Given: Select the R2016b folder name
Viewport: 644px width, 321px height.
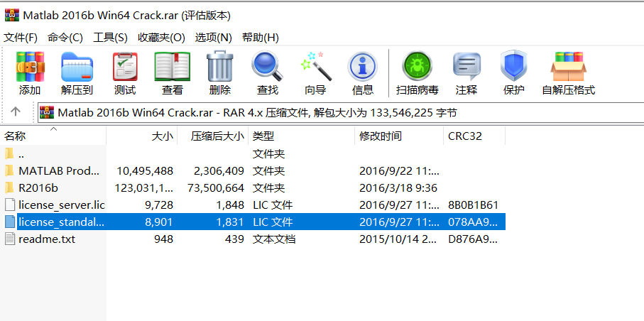Looking at the screenshot, I should [38, 187].
